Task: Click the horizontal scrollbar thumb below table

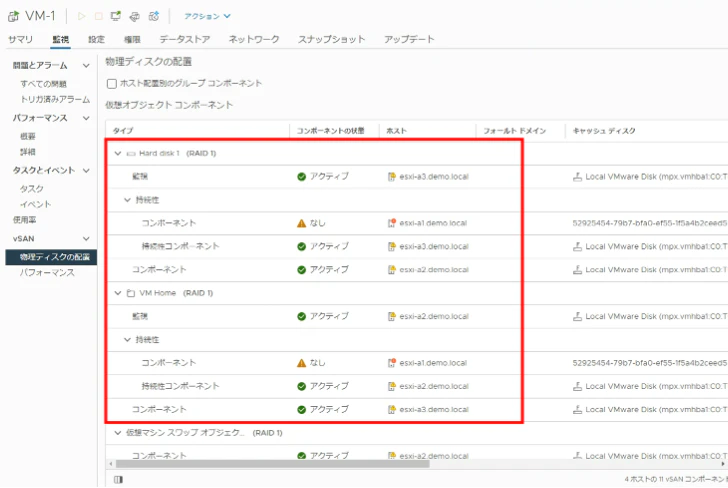Action: coord(273,464)
